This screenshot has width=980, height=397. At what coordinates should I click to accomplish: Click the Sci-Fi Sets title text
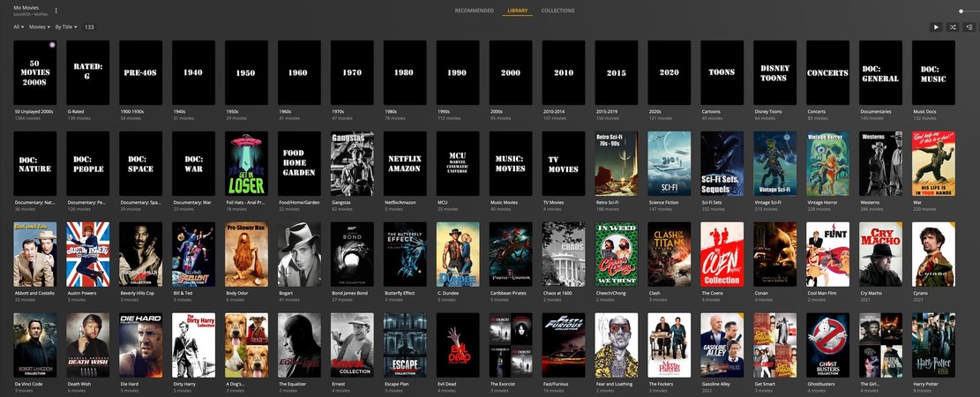[x=713, y=203]
